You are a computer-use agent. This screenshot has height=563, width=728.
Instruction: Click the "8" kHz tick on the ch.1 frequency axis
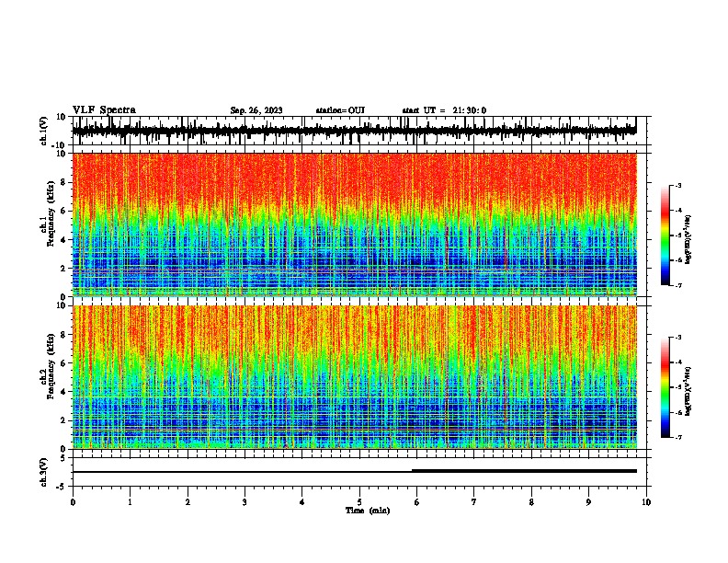tap(63, 182)
